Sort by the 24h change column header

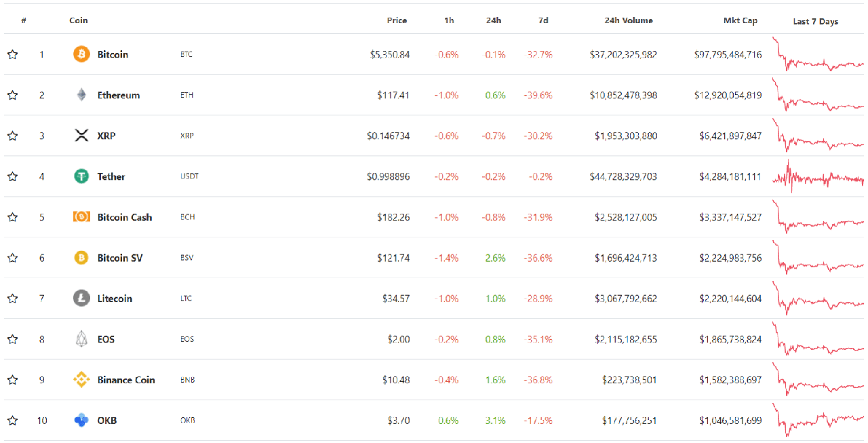[x=494, y=20]
